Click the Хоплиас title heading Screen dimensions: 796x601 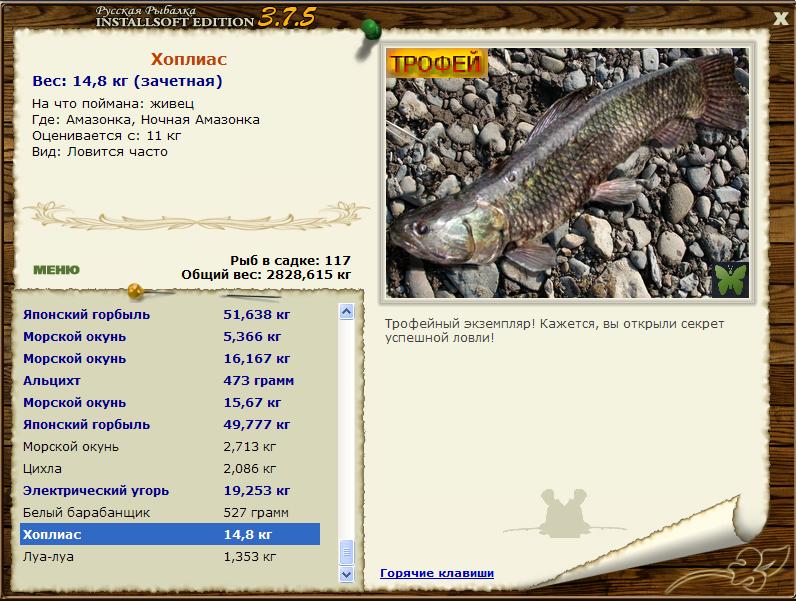[x=189, y=59]
